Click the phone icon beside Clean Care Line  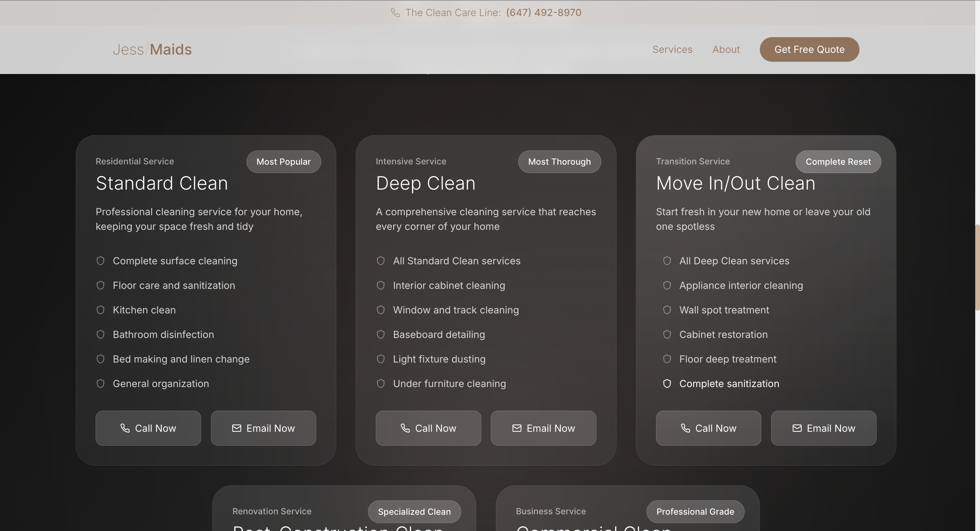point(395,13)
